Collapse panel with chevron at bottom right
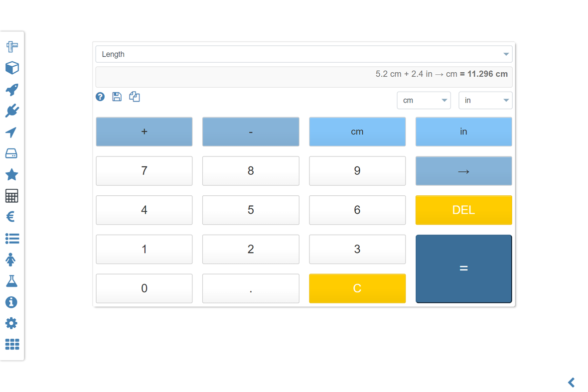The image size is (588, 392). (571, 382)
